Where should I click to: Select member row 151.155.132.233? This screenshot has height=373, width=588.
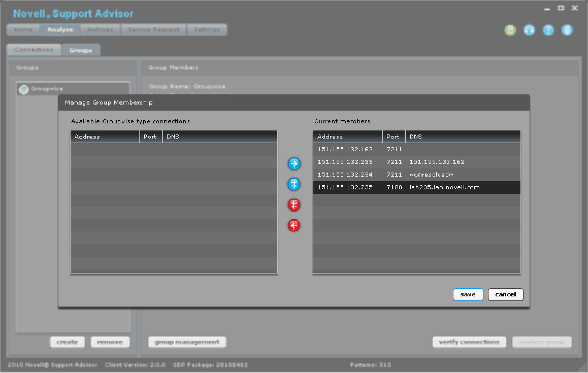pyautogui.click(x=417, y=162)
